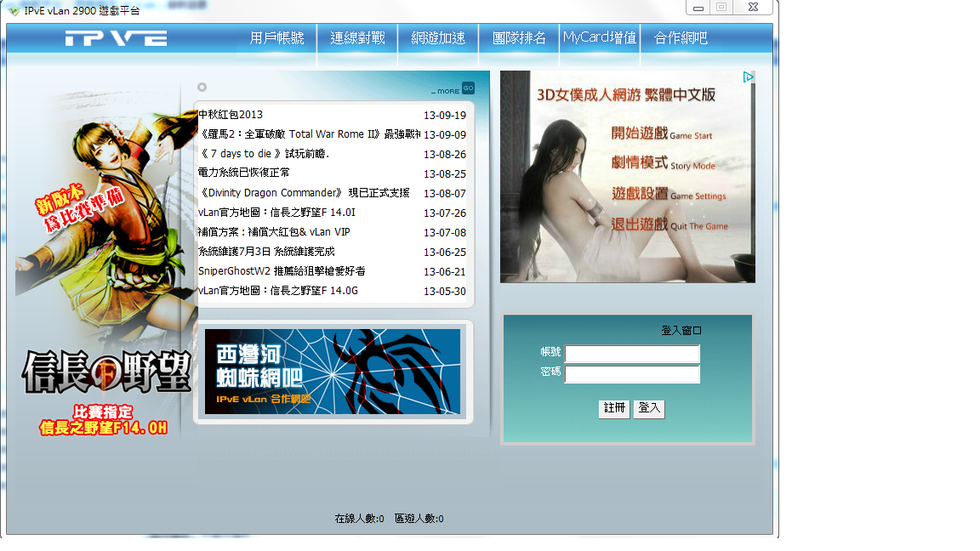The image size is (980, 551).
Task: Close the IPvE vLan window
Action: click(753, 7)
